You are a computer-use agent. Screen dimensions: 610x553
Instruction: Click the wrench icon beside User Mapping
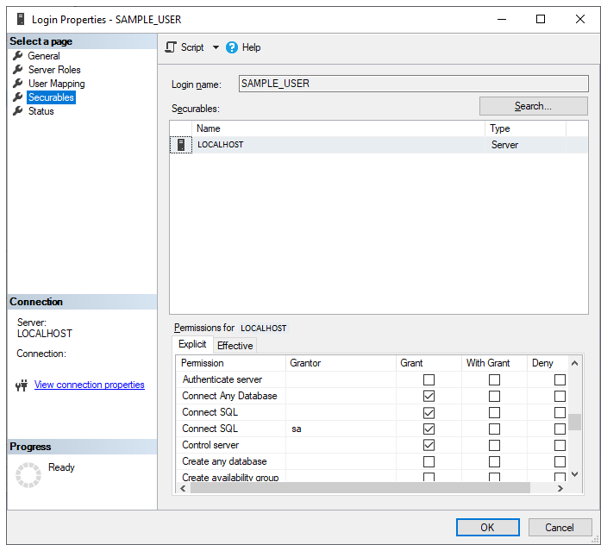point(18,83)
